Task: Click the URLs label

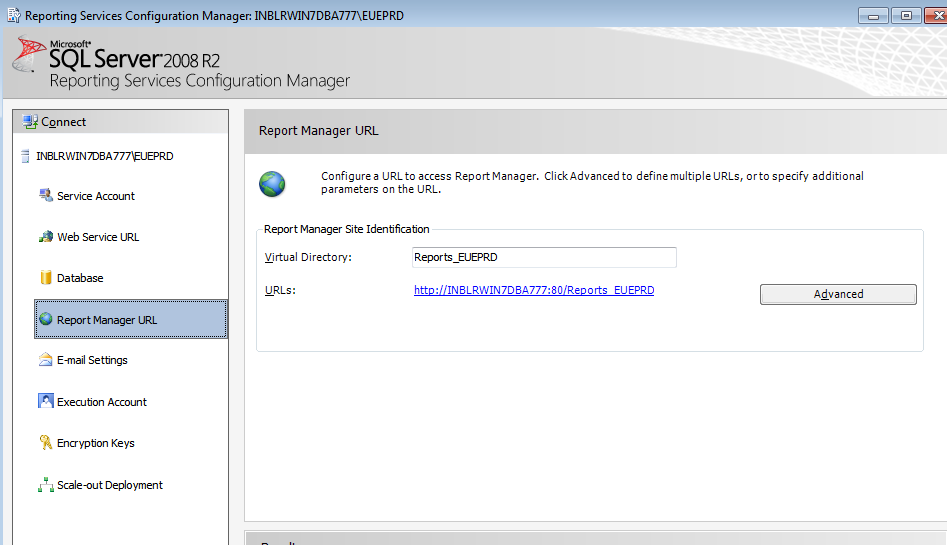Action: tap(280, 290)
